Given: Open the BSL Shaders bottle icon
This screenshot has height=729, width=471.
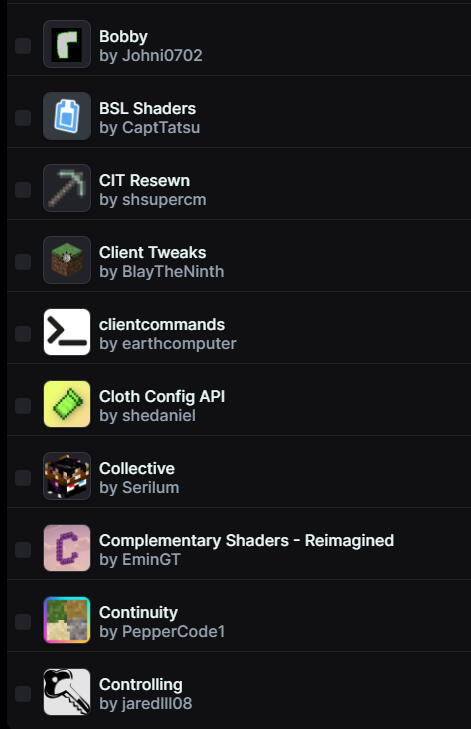Looking at the screenshot, I should click(x=67, y=116).
